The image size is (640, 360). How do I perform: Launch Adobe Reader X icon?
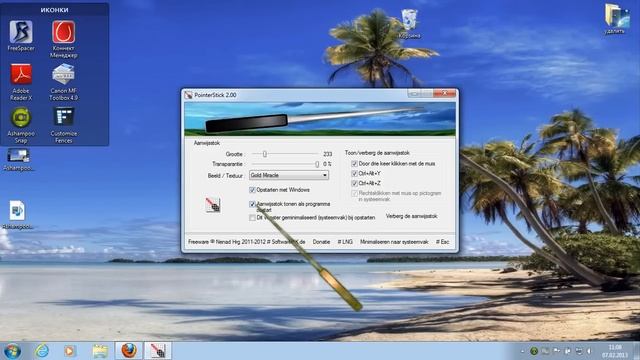[21, 82]
